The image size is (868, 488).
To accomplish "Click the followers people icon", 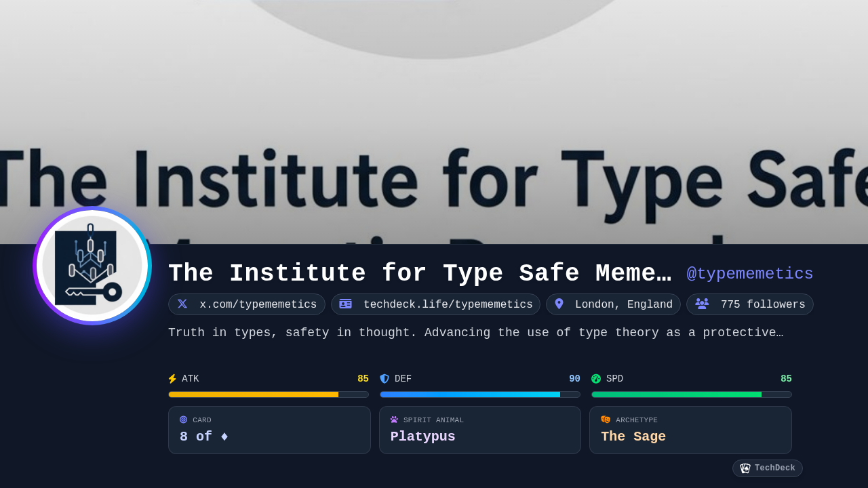I will [702, 304].
